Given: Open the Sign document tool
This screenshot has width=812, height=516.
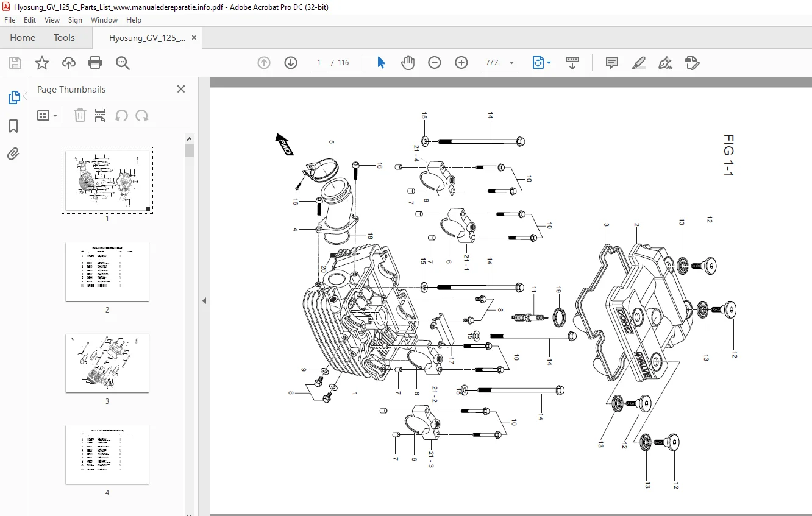Looking at the screenshot, I should 665,63.
